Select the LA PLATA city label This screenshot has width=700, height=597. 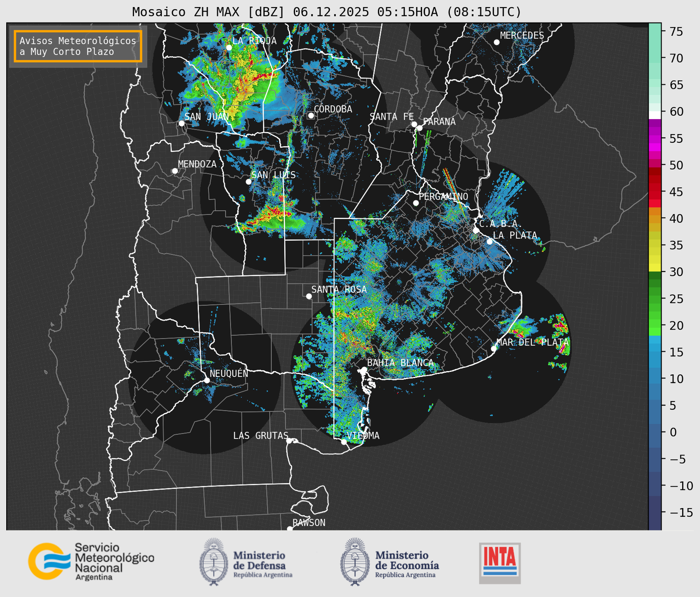(x=515, y=235)
